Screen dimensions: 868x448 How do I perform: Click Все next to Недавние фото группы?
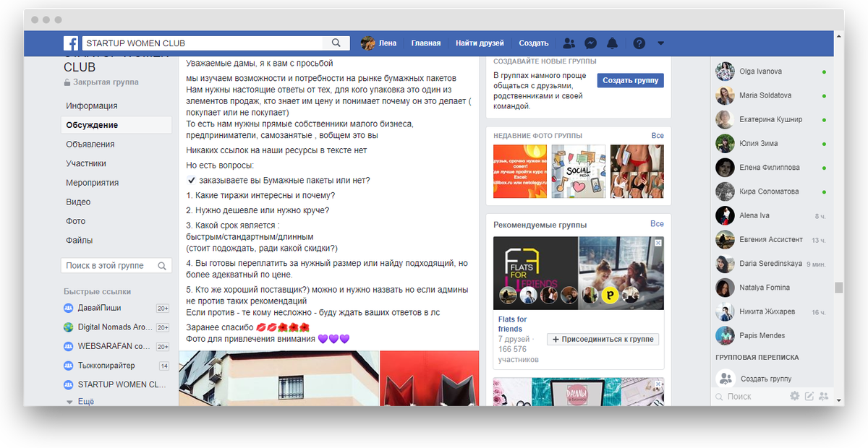tap(657, 136)
